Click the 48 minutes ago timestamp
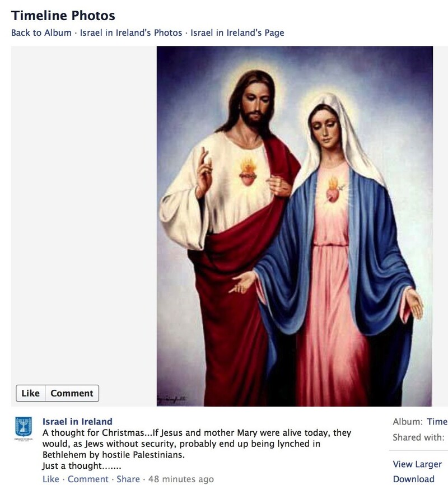 (181, 479)
